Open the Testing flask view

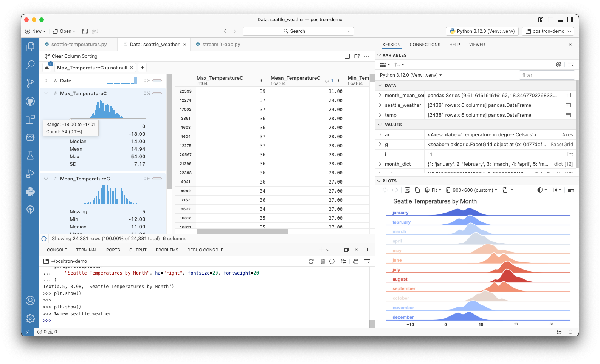(x=30, y=156)
